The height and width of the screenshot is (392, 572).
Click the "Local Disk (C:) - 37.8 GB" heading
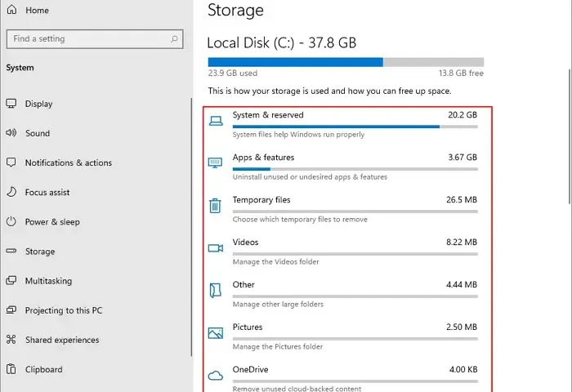click(x=282, y=42)
